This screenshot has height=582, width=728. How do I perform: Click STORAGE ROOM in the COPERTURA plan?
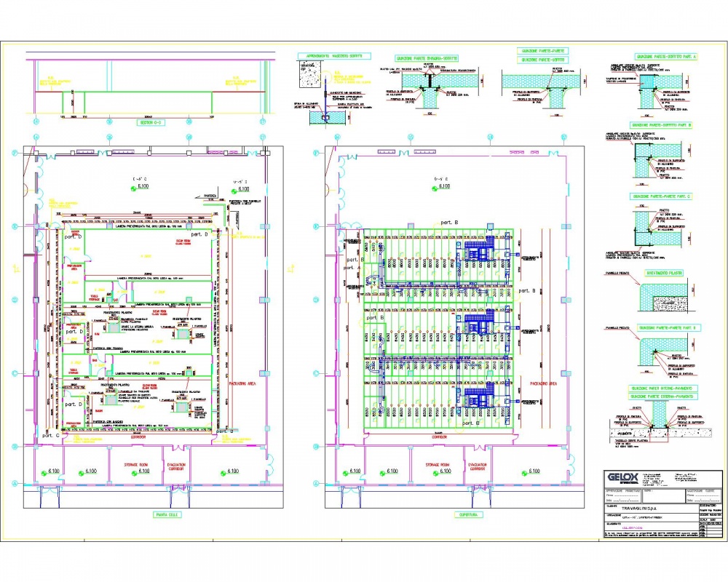pyautogui.click(x=438, y=465)
